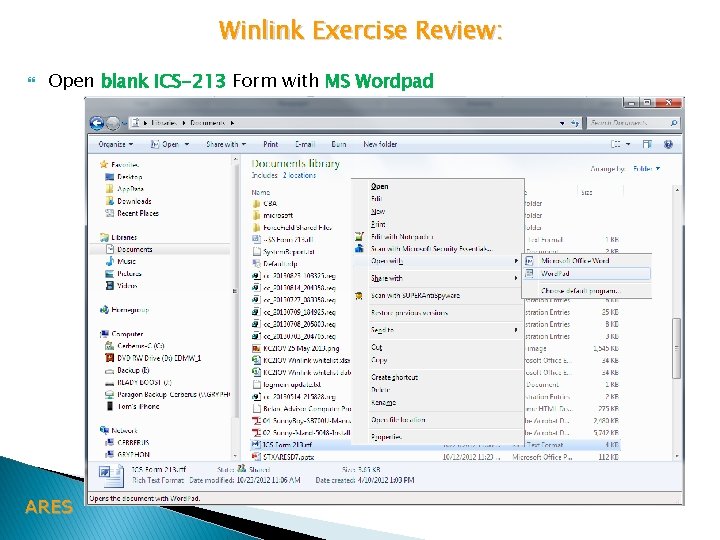This screenshot has width=720, height=540.
Task: Choose Print in the context menu
Action: (378, 225)
